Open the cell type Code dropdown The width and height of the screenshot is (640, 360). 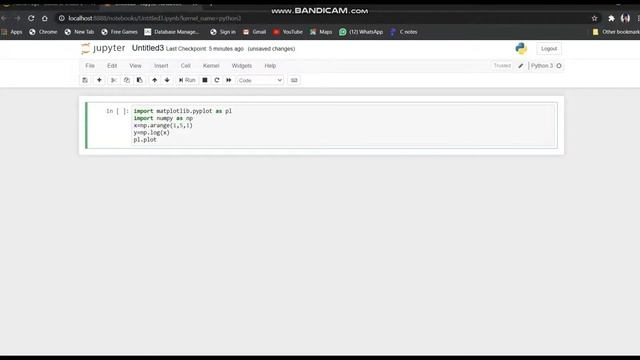pyautogui.click(x=260, y=80)
